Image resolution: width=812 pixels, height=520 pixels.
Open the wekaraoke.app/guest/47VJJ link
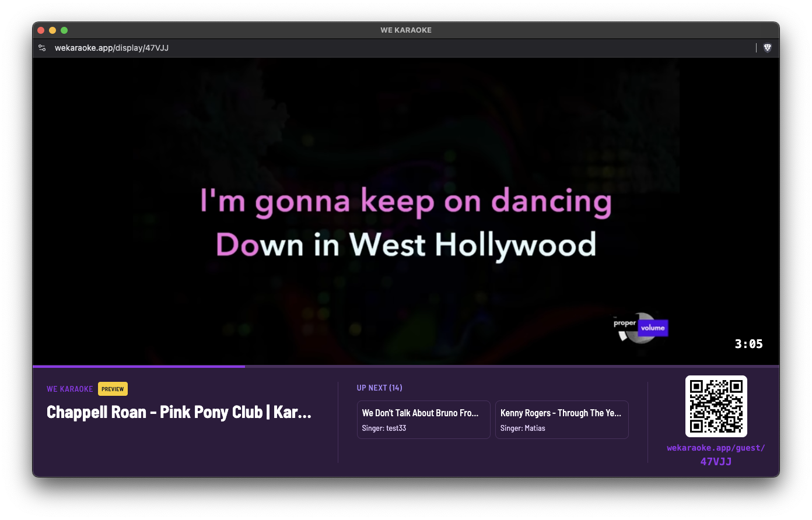tap(716, 454)
